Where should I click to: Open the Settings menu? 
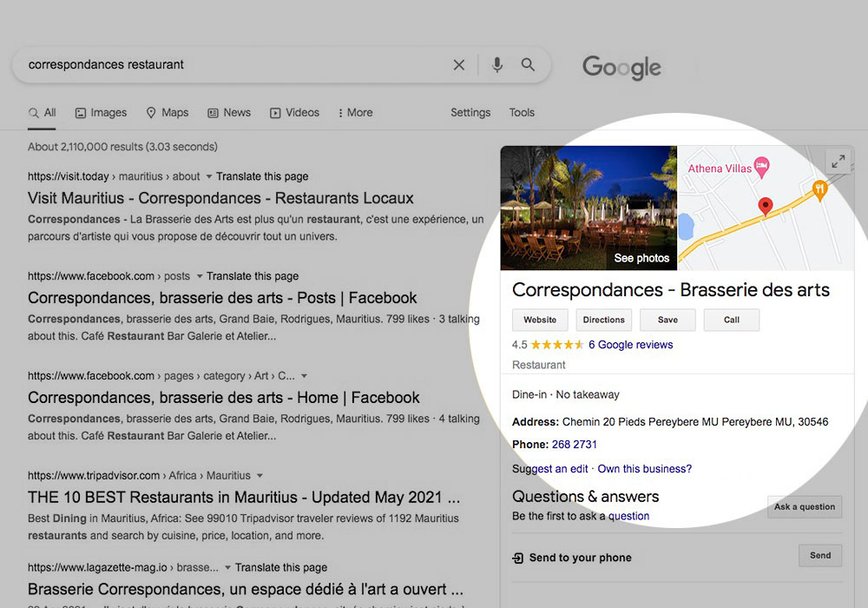(x=470, y=113)
